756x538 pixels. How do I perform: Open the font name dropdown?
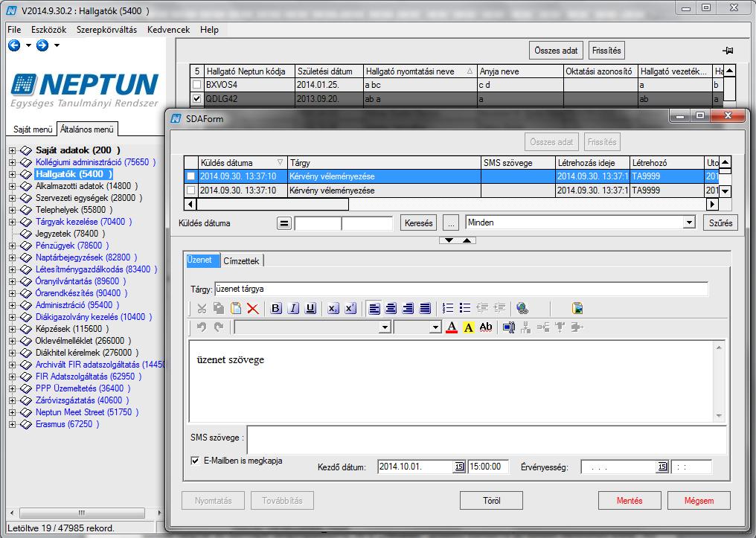click(x=385, y=327)
